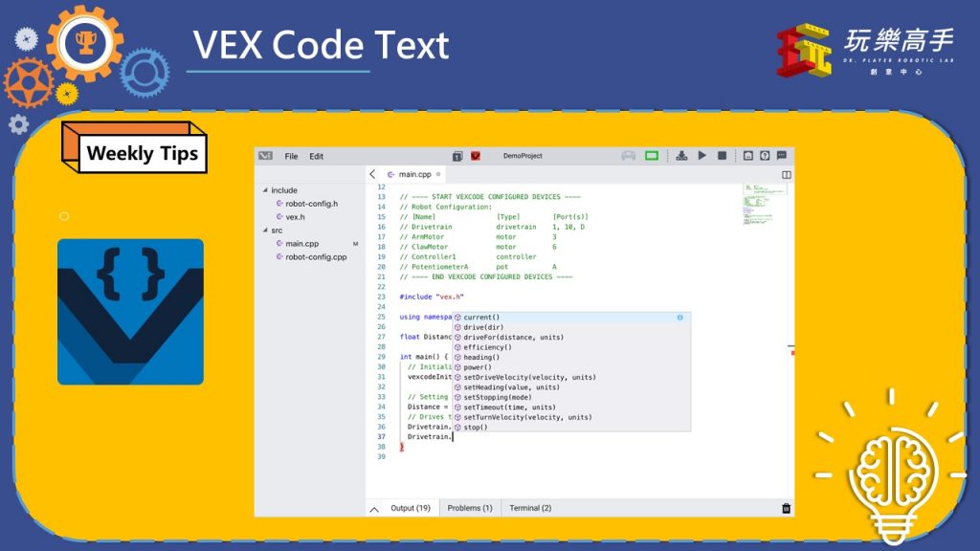Click the "// Robot Configuration:" comment line

(x=446, y=207)
